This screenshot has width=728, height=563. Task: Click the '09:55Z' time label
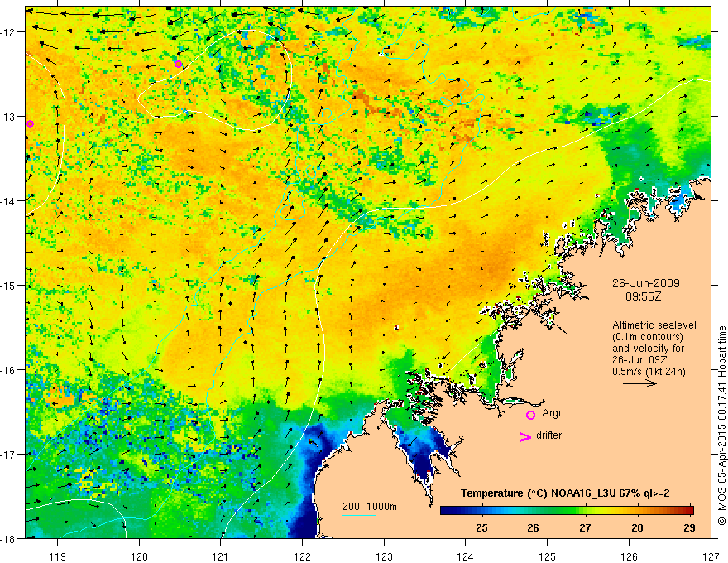643,296
